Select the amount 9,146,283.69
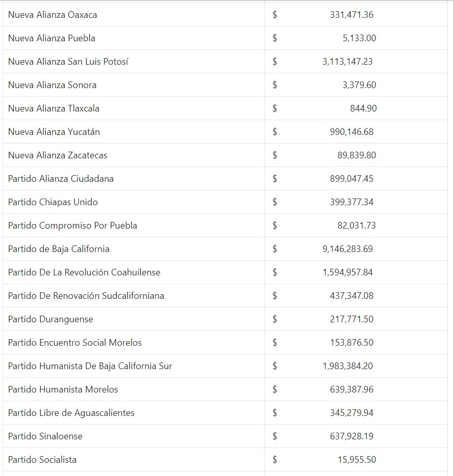This screenshot has width=453, height=476. 347,249
